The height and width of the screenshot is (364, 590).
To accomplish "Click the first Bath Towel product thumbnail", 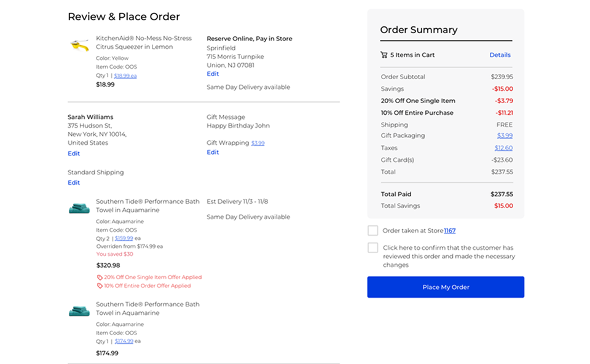I will [x=79, y=207].
